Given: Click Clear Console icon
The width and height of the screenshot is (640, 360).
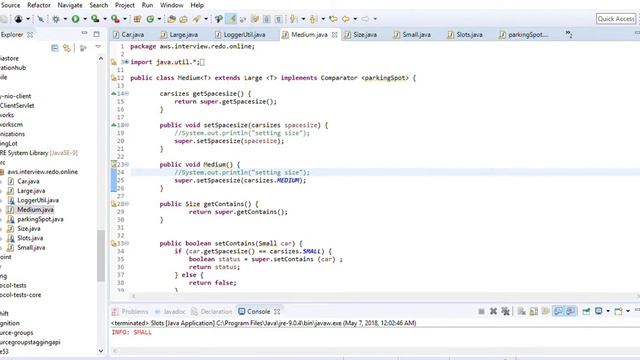Looking at the screenshot, I should point(522,311).
